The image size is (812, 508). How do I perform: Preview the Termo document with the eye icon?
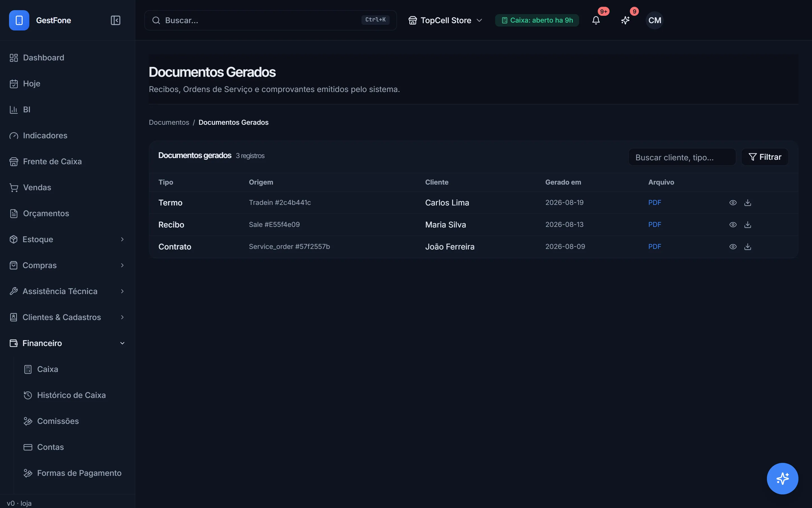tap(733, 203)
